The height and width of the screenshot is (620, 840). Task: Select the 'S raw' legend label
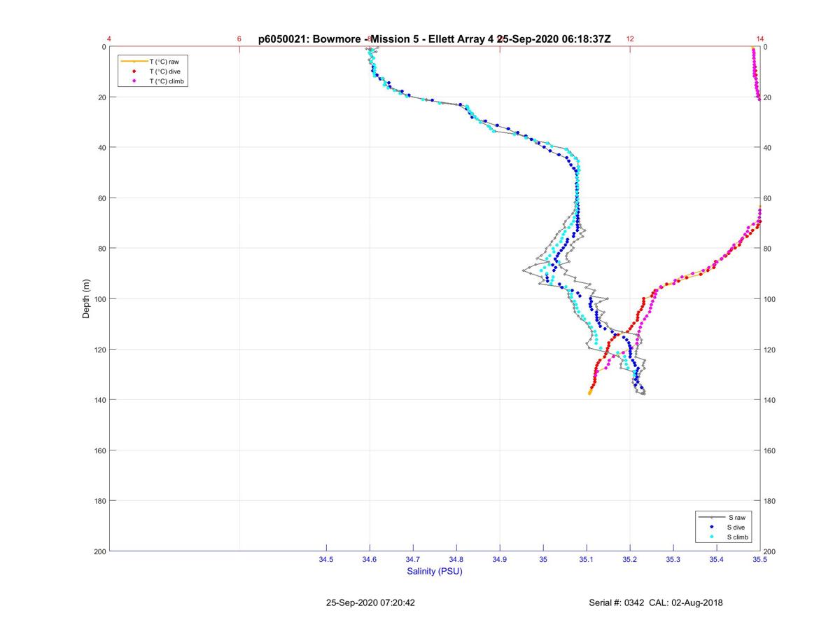(x=736, y=517)
